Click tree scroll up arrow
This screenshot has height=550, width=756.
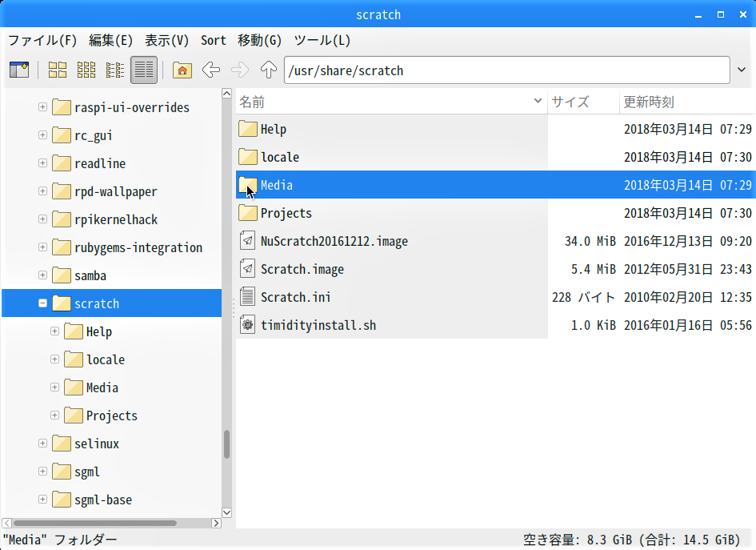tap(226, 94)
